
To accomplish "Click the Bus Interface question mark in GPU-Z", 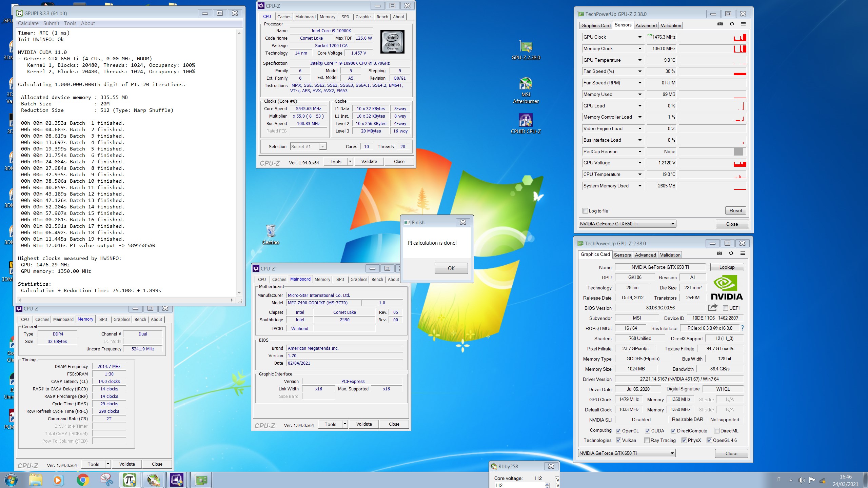I will (x=743, y=328).
